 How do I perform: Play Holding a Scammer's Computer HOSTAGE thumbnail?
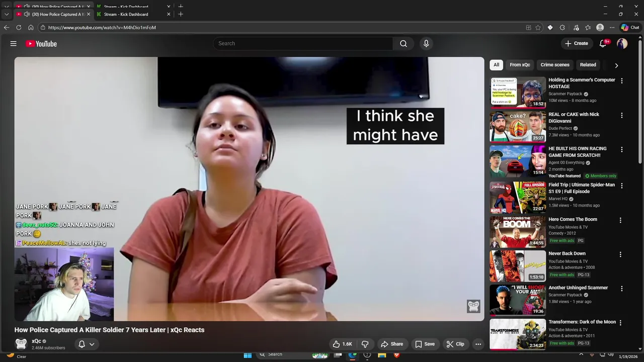(518, 92)
